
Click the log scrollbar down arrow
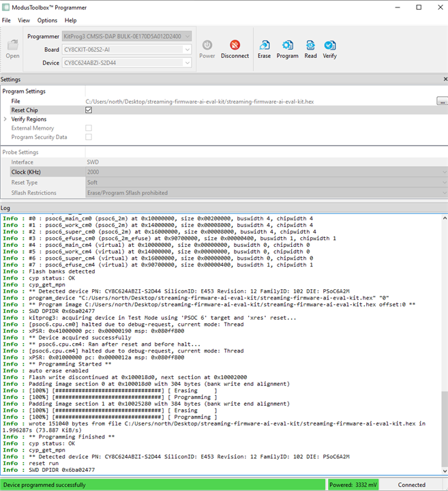(x=445, y=471)
